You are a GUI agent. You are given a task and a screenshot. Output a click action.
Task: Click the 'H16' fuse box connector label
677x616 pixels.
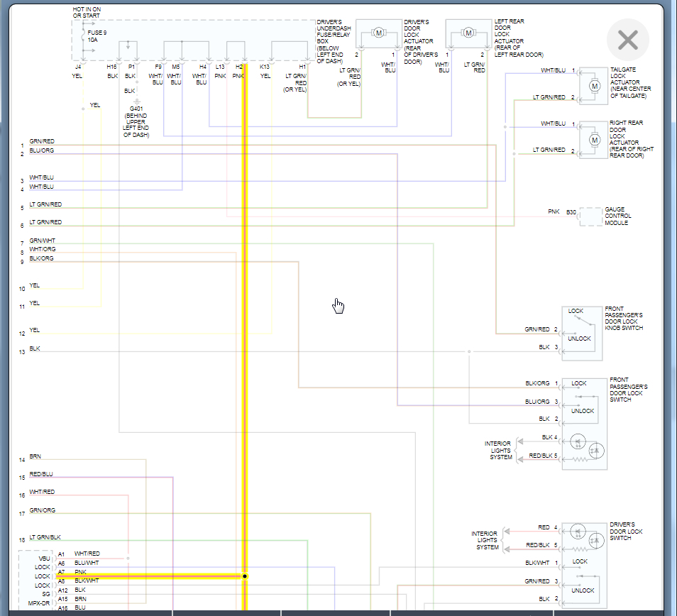pyautogui.click(x=112, y=67)
